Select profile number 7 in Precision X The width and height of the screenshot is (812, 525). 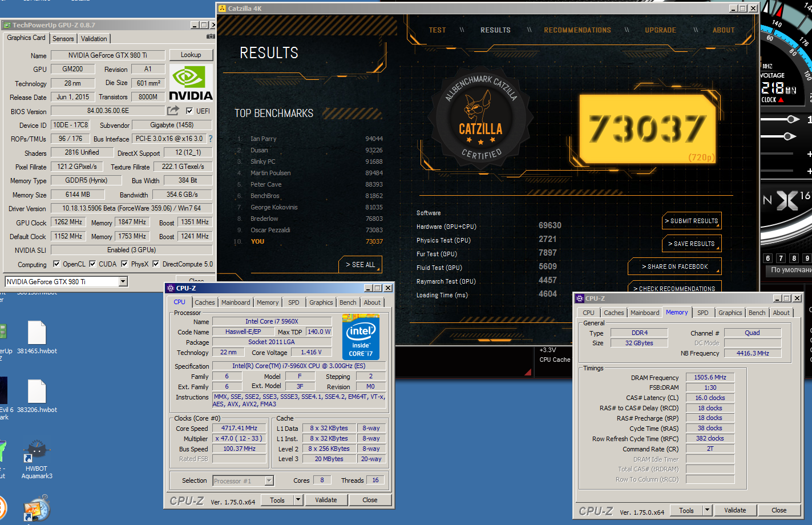click(x=781, y=259)
